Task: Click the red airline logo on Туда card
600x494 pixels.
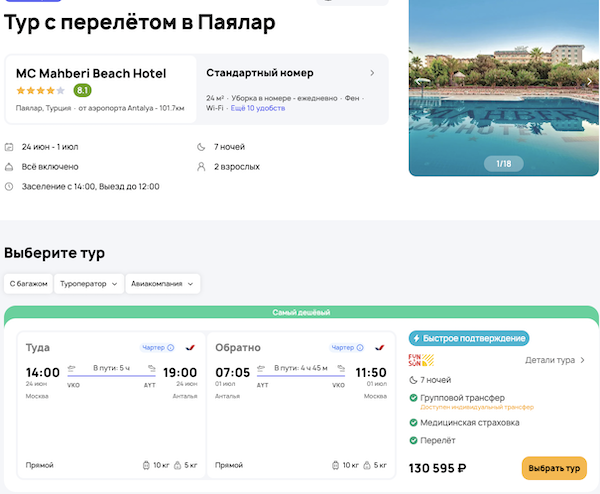Action: (191, 348)
